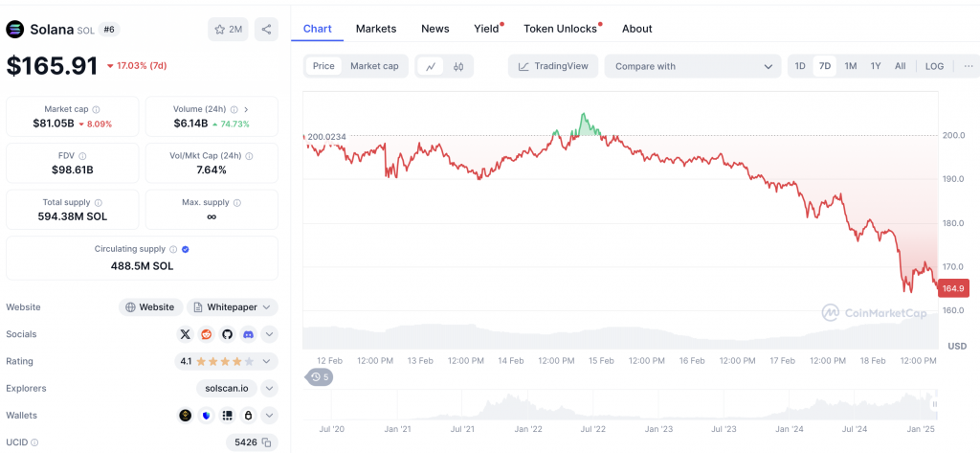Screen dimensions: 980x453
Task: Toggle chart to Market cap view
Action: coord(373,66)
